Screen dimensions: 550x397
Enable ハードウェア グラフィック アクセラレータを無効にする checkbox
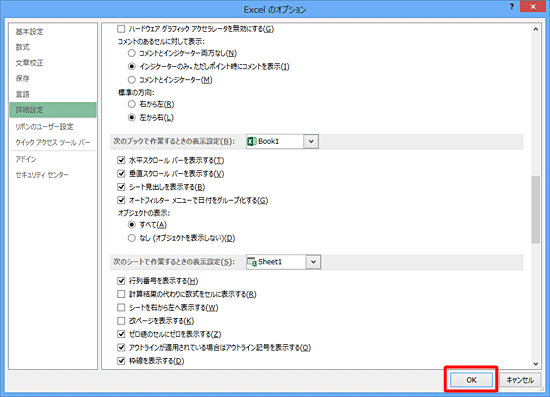tap(121, 29)
